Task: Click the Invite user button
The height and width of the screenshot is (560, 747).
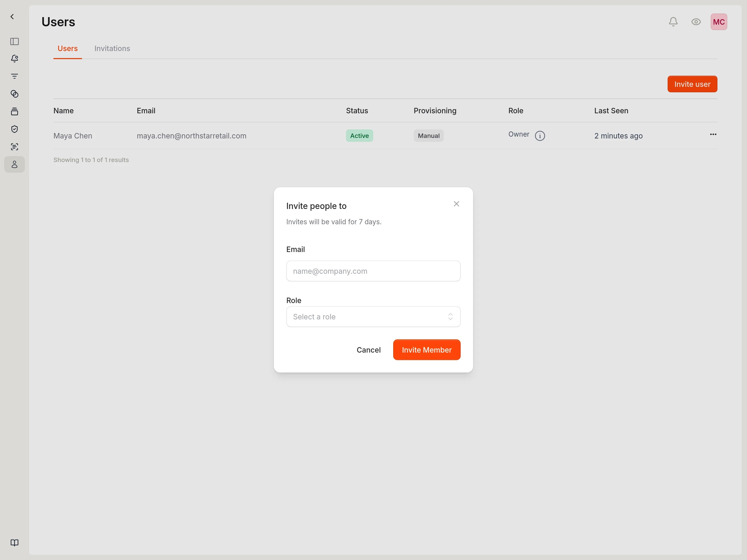Action: tap(692, 84)
